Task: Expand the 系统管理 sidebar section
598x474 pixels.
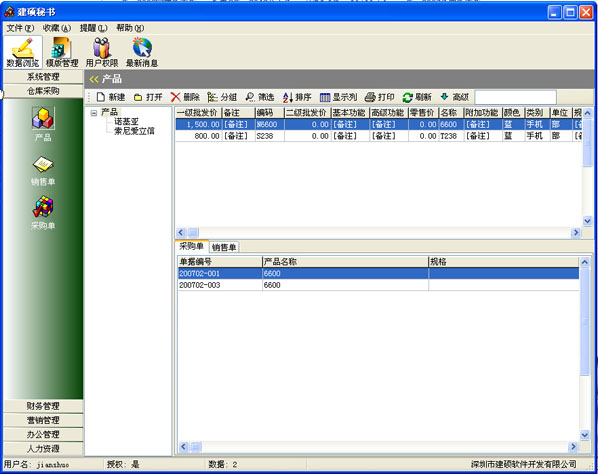Action: (x=43, y=77)
